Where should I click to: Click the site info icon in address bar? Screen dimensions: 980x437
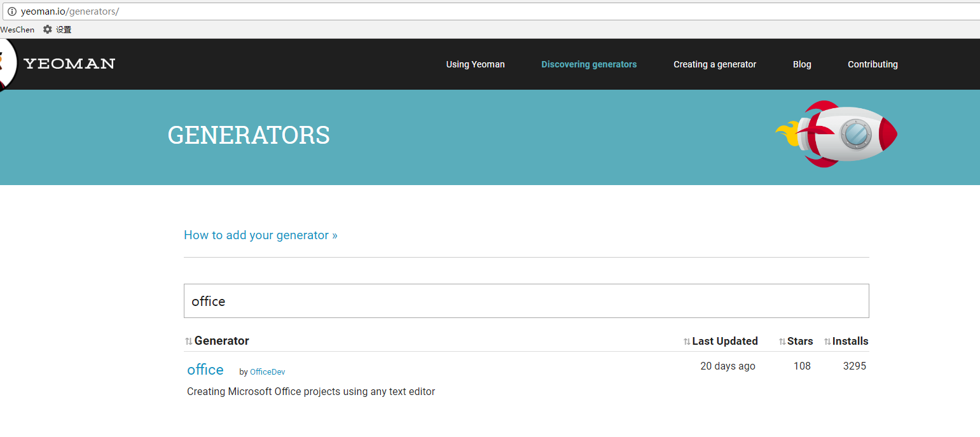pyautogui.click(x=11, y=11)
